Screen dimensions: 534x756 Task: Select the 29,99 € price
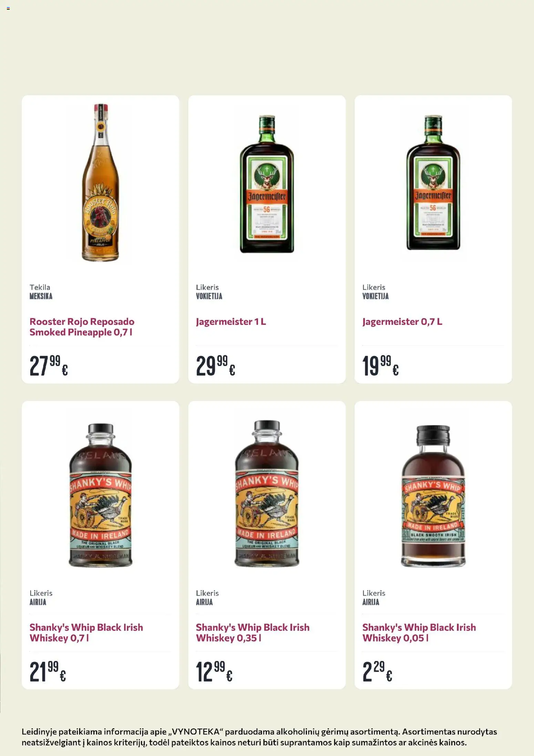tap(215, 365)
